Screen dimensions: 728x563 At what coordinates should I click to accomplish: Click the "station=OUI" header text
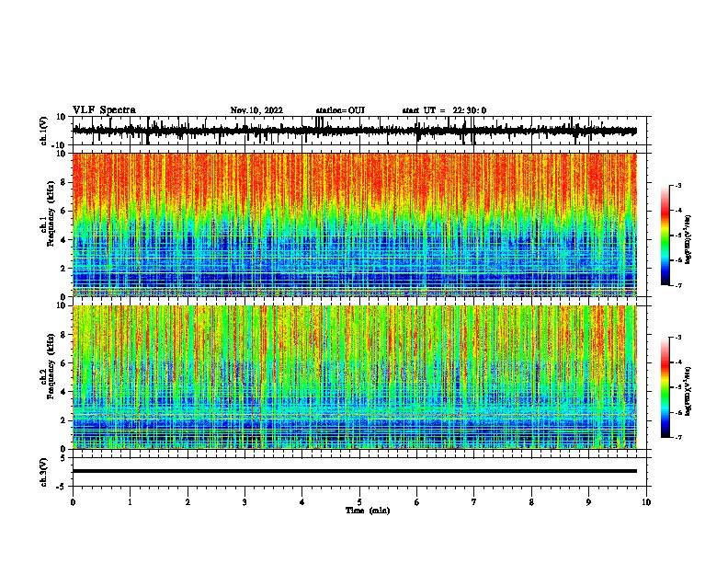pos(340,110)
